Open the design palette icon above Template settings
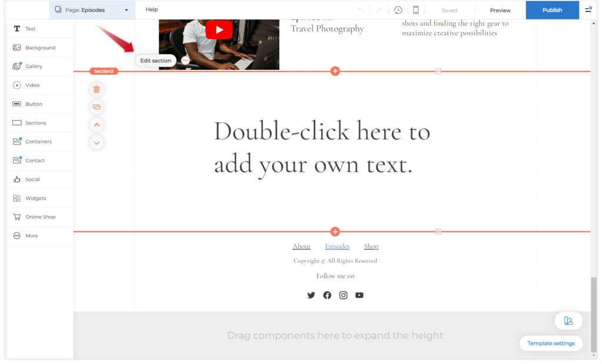The width and height of the screenshot is (602, 364). (568, 321)
